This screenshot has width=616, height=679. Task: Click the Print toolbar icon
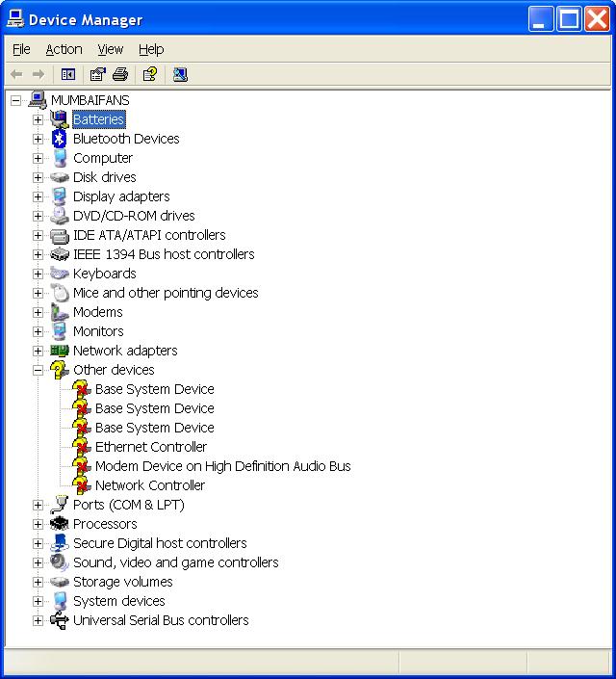[120, 74]
